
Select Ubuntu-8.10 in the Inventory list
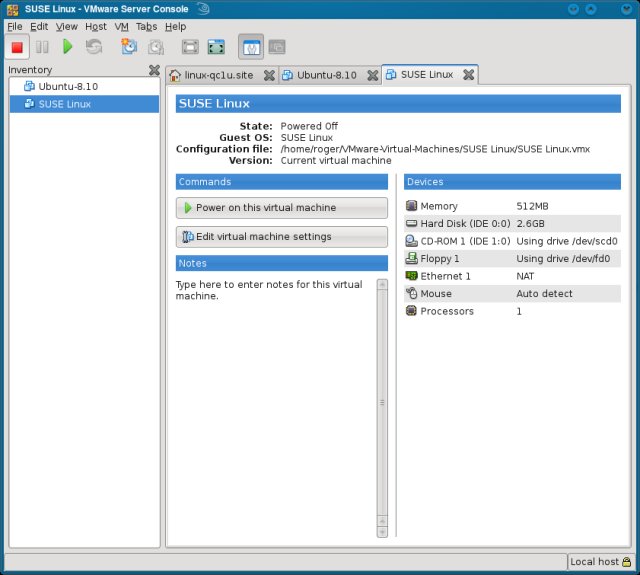pyautogui.click(x=68, y=87)
